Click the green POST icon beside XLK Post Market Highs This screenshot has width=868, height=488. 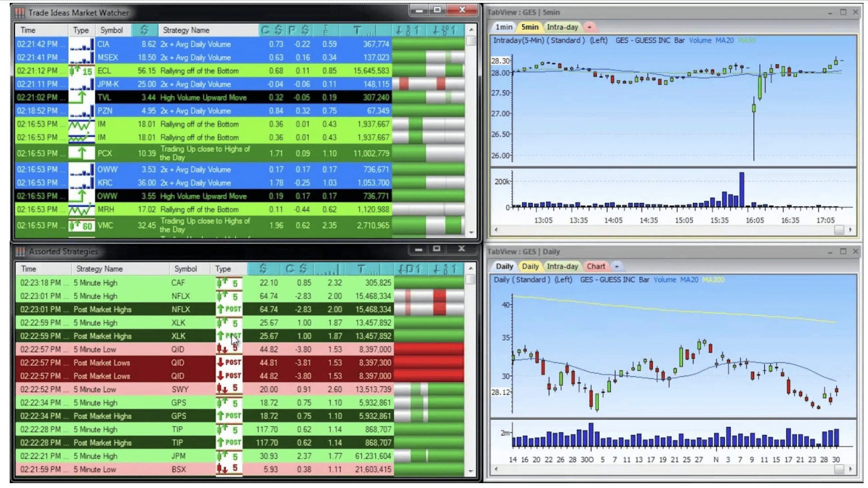(229, 336)
